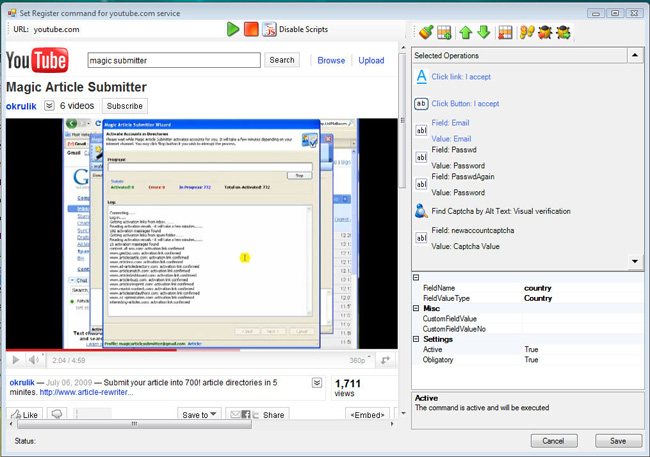Click the application icon in title bar
The width and height of the screenshot is (650, 457).
tap(12, 13)
